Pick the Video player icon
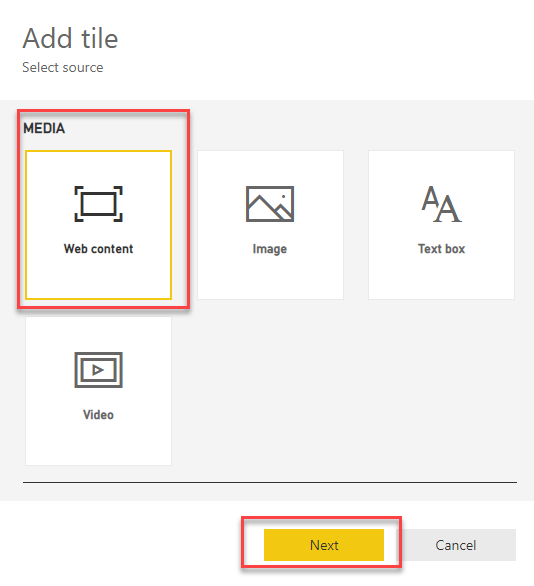This screenshot has height=586, width=534. coord(98,370)
